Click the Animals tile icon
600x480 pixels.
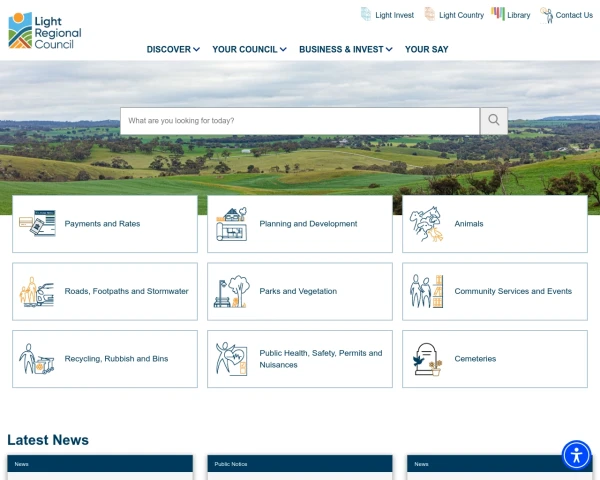(x=426, y=224)
